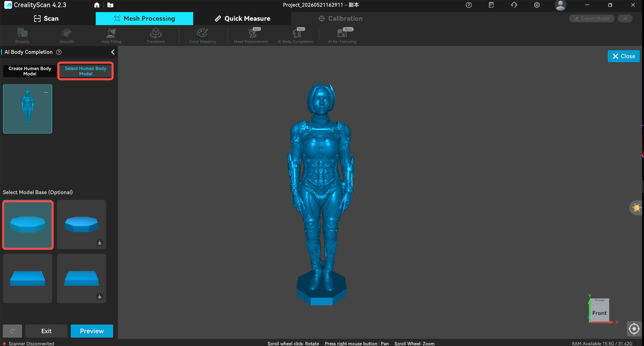Click the project title in title bar
644x346 pixels.
point(321,5)
